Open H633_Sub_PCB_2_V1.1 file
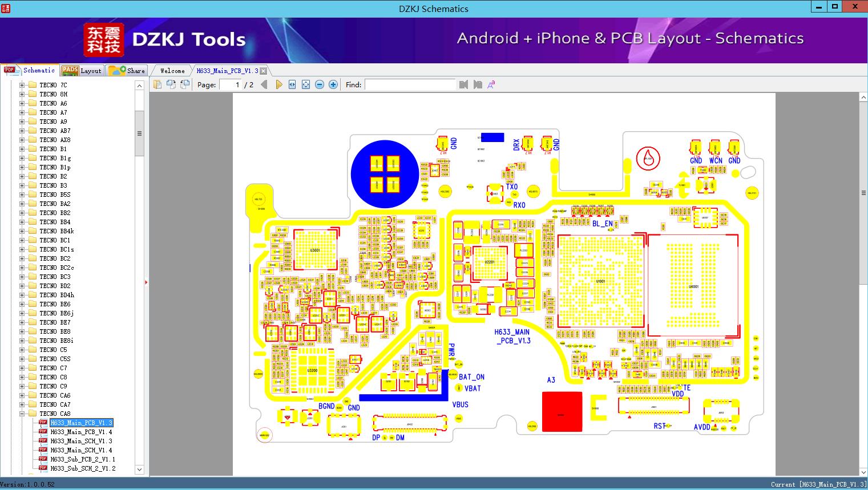The image size is (868, 490). tap(83, 459)
